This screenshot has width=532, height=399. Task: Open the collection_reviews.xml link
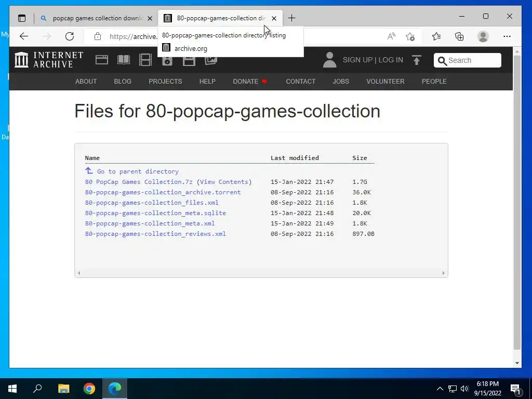(x=155, y=234)
